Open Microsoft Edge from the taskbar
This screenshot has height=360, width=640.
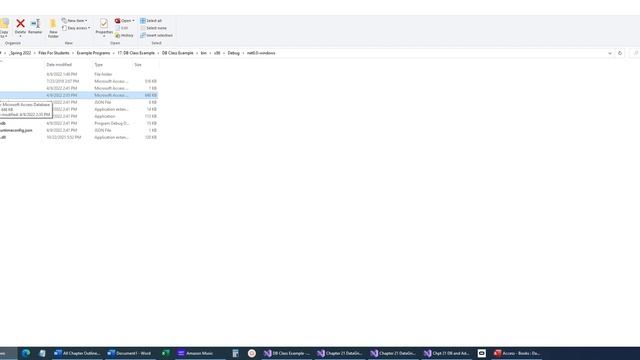(x=26, y=353)
